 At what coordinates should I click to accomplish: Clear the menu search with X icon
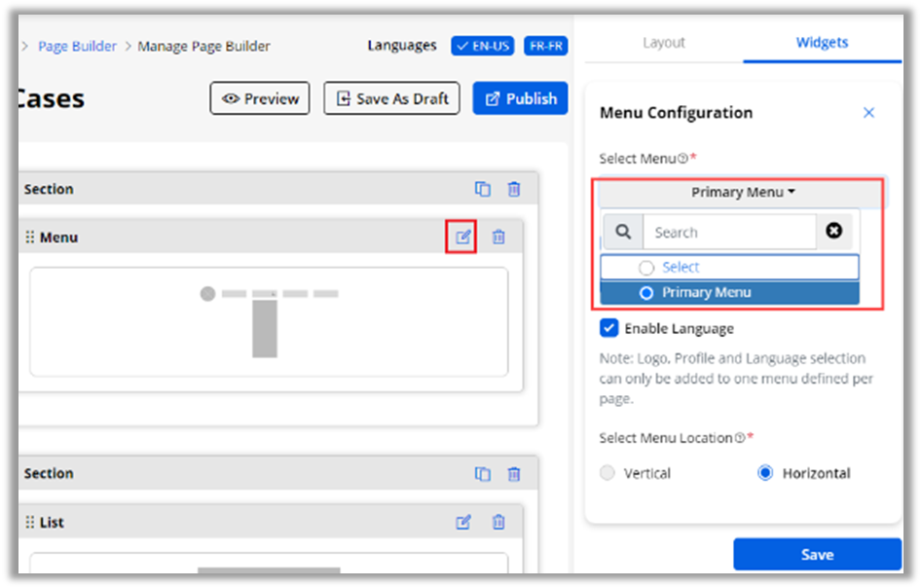[833, 232]
